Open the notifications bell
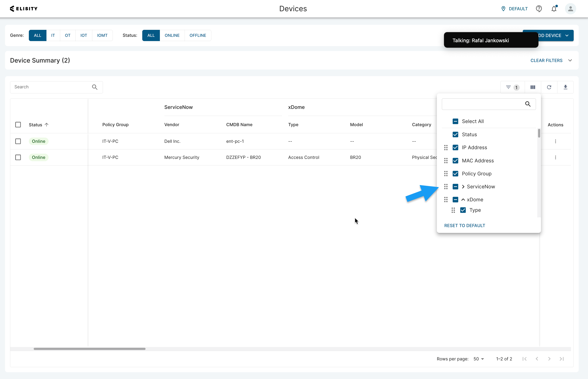 554,9
